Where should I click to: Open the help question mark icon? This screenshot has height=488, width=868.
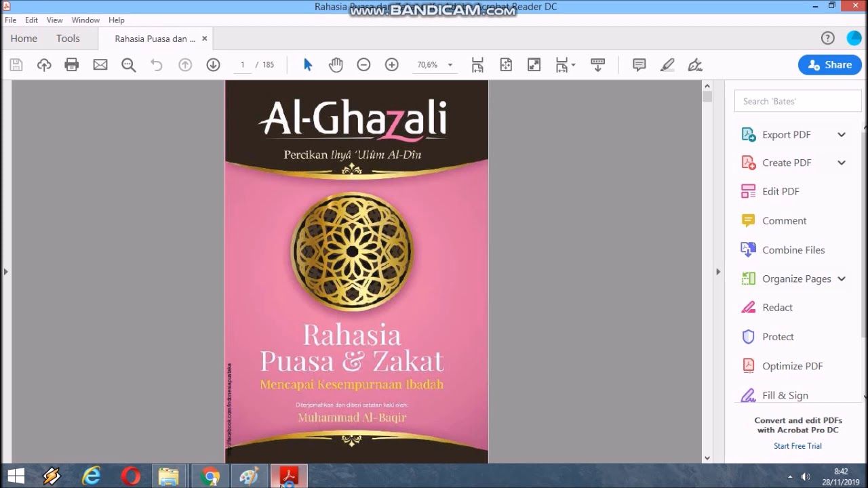pos(827,39)
